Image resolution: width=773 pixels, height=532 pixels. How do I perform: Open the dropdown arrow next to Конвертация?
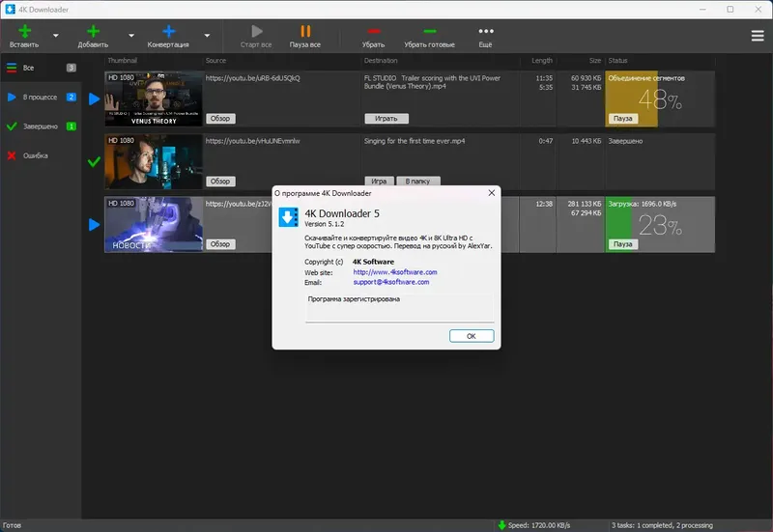click(x=207, y=36)
